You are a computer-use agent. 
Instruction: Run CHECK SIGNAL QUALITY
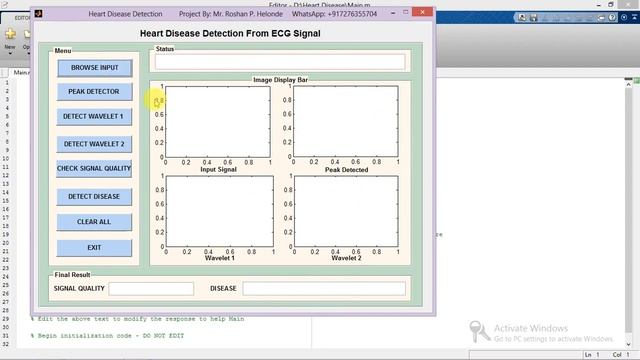(94, 169)
